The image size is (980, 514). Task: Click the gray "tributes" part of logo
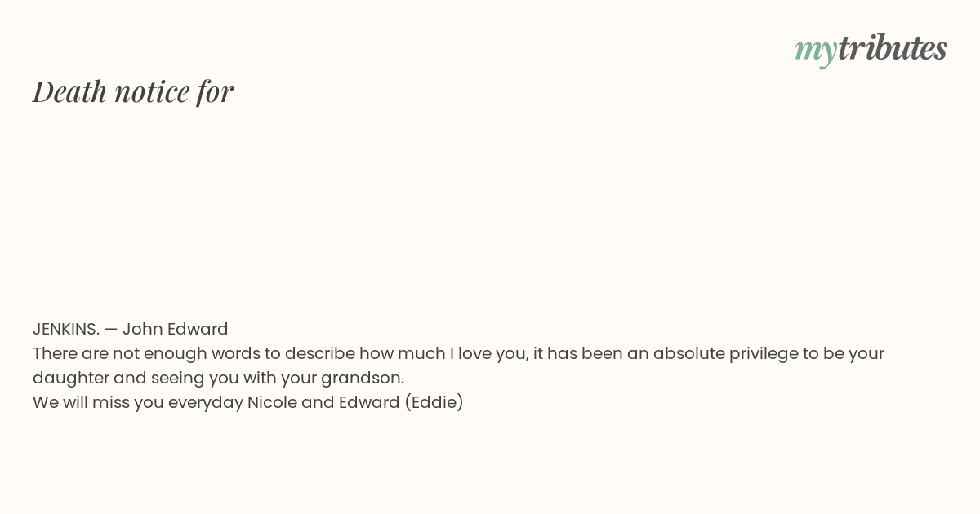click(893, 47)
